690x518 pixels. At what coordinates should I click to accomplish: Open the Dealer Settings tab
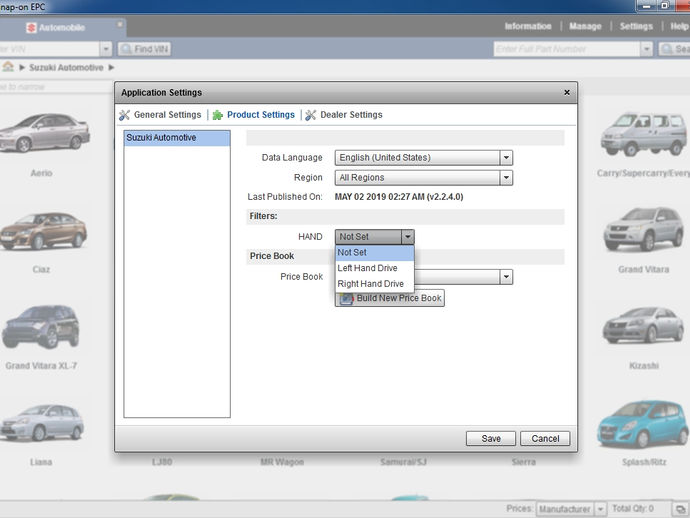coord(351,115)
